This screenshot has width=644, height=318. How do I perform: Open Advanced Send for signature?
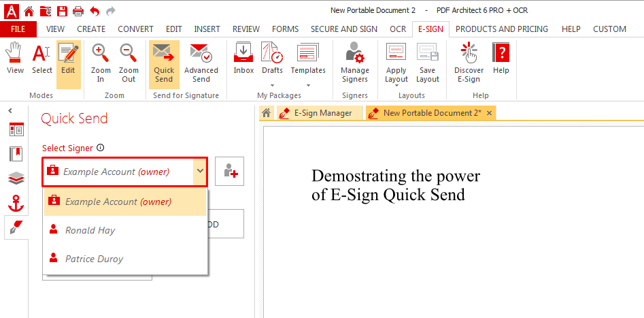(201, 64)
